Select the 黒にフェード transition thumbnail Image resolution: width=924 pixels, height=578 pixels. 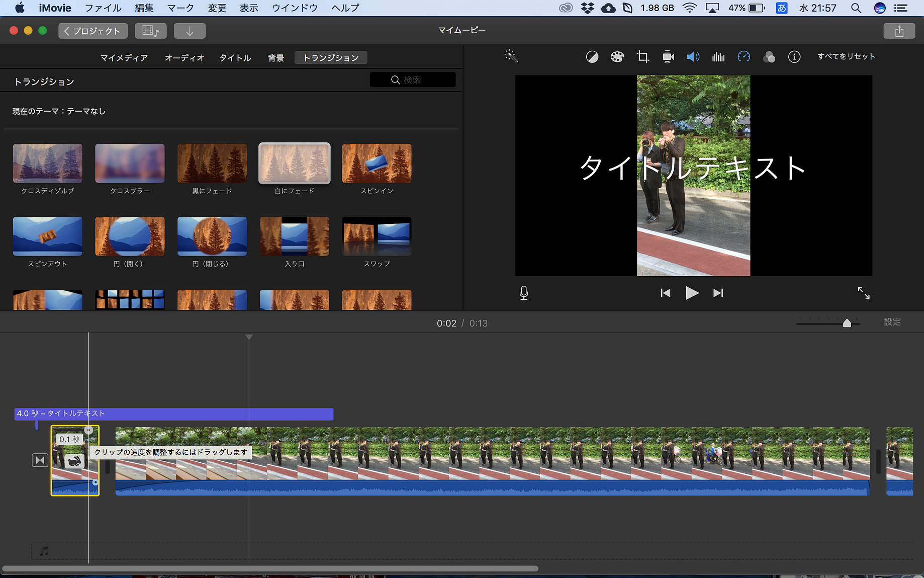212,163
